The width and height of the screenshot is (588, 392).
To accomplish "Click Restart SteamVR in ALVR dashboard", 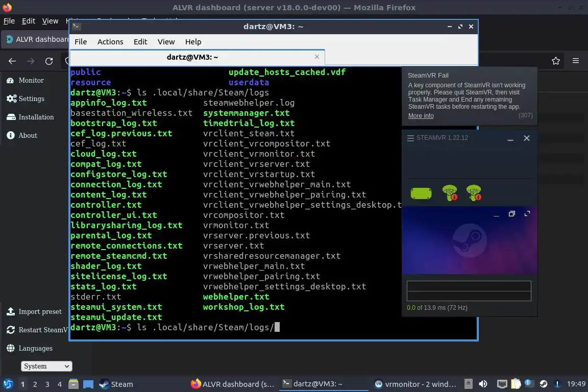I will click(x=37, y=330).
